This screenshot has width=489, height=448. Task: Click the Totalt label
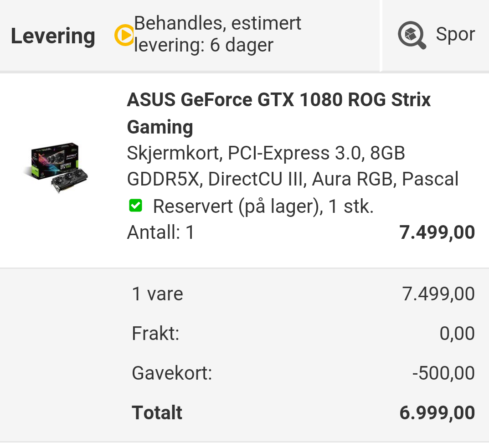pos(157,413)
